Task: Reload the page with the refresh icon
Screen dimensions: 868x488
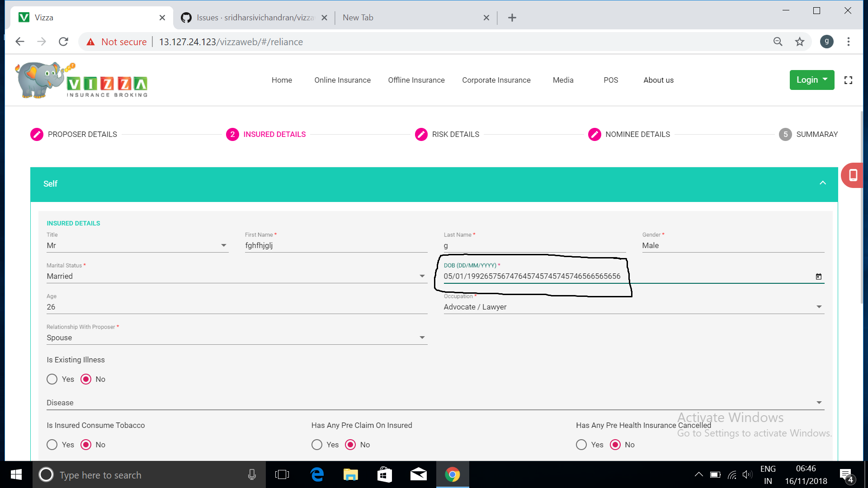Action: [63, 42]
